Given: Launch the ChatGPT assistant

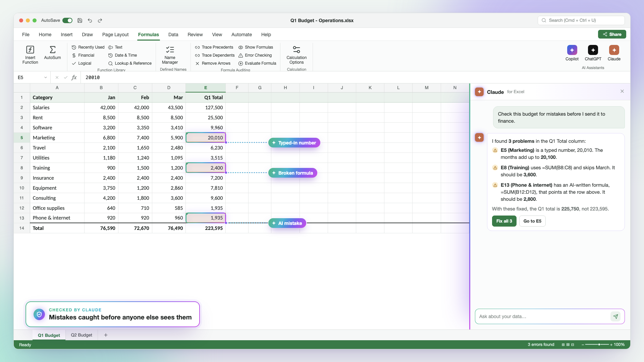Looking at the screenshot, I should (593, 53).
